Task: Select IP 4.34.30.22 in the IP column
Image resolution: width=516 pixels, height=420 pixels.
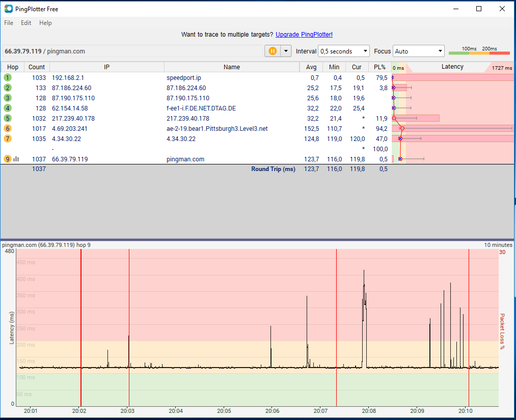Action: 67,139
